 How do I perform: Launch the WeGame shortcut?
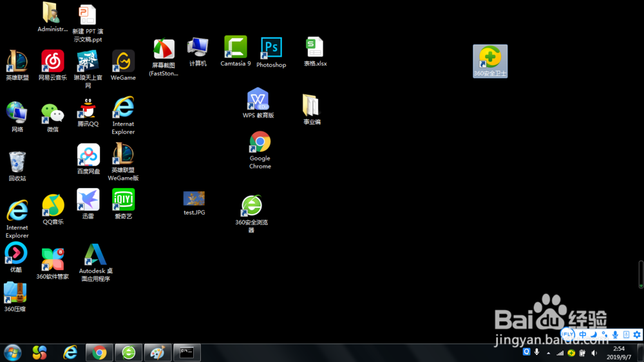[123, 65]
